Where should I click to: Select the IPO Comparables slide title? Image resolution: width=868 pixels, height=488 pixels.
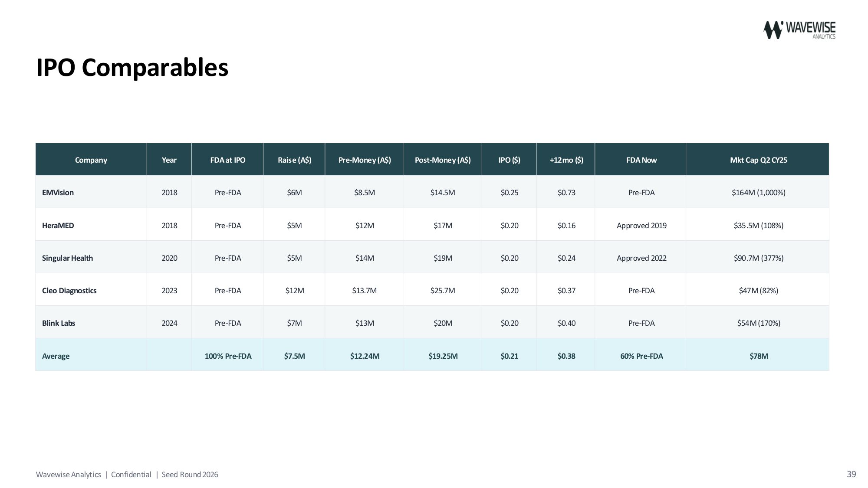pos(132,68)
